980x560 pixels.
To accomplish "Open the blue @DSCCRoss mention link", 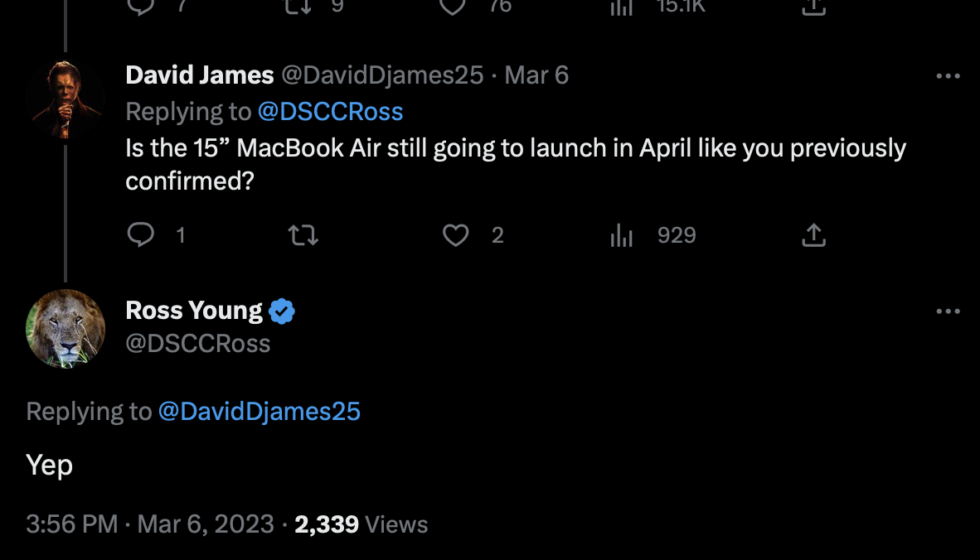I will 330,112.
